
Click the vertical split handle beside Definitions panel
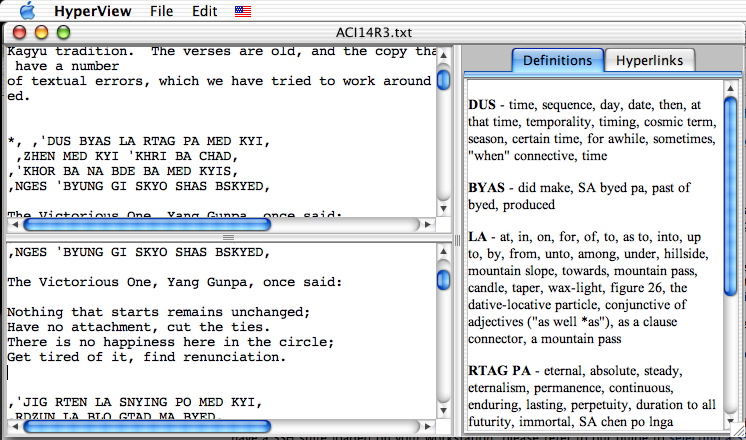point(457,240)
